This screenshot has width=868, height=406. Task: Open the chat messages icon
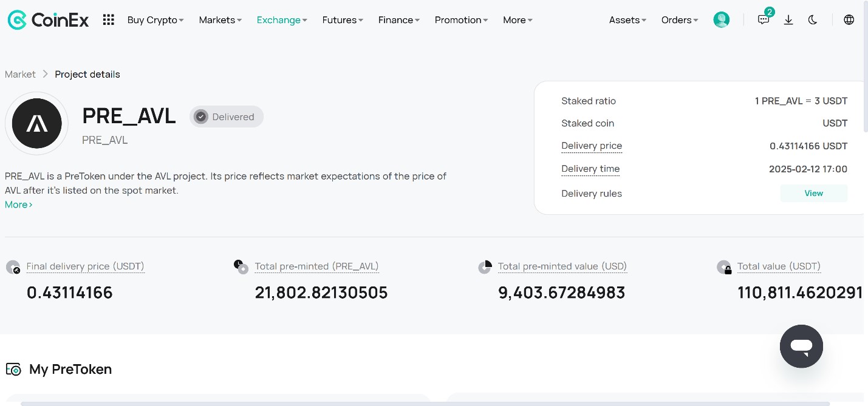764,20
